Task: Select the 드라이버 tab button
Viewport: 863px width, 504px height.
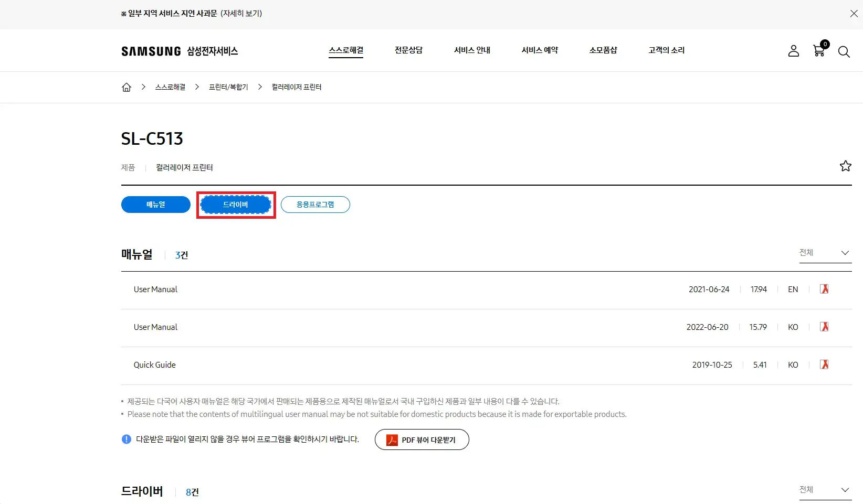Action: [236, 205]
